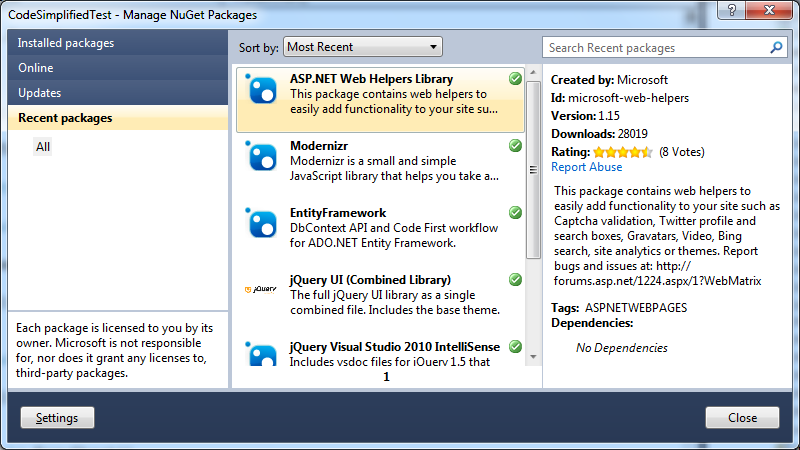
Task: Click the forums.asp.net URL in description
Action: pyautogui.click(x=657, y=273)
